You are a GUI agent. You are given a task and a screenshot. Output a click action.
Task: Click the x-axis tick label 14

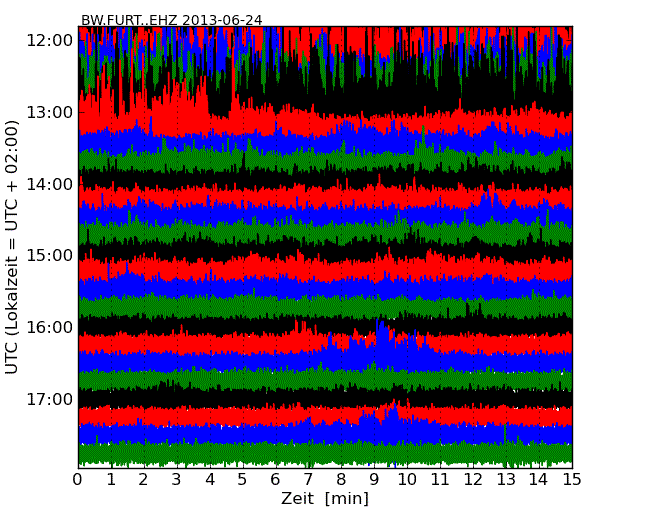click(539, 480)
